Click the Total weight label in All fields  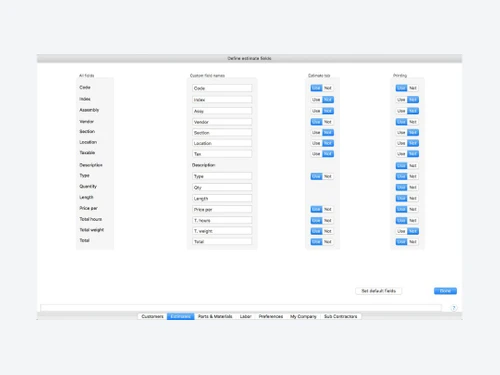[x=92, y=230]
